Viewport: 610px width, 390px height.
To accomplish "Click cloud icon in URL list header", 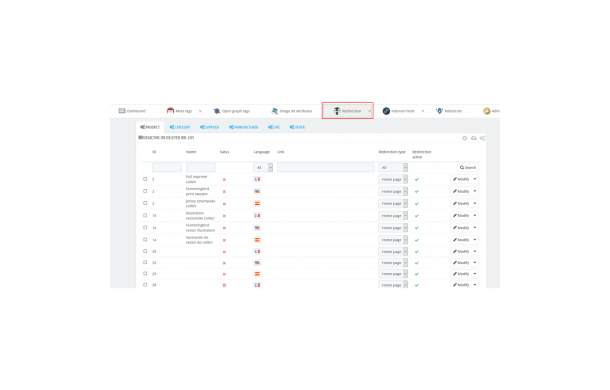I will pos(473,138).
